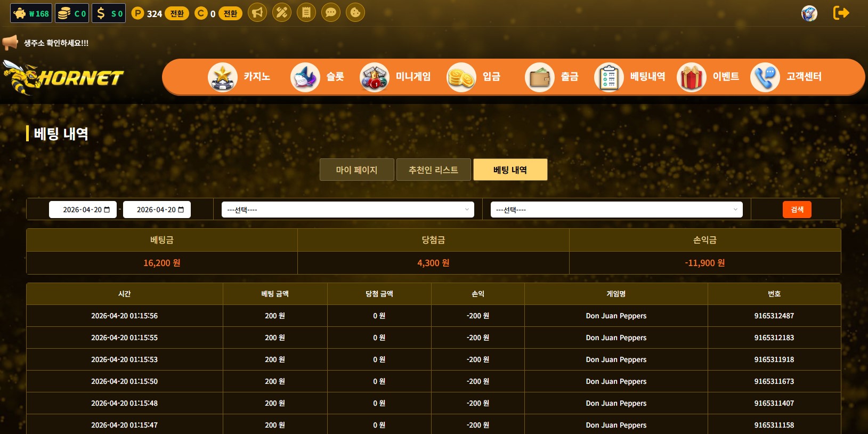This screenshot has width=868, height=434.
Task: Open the start date calendar picker
Action: point(107,210)
